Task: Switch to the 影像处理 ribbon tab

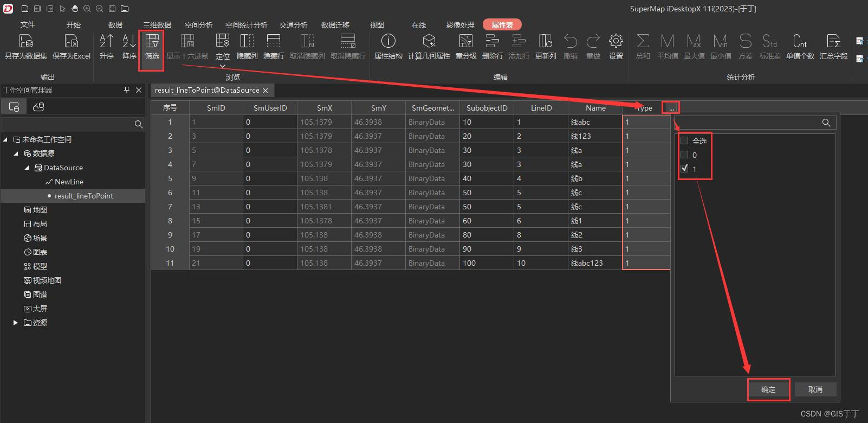Action: tap(461, 25)
